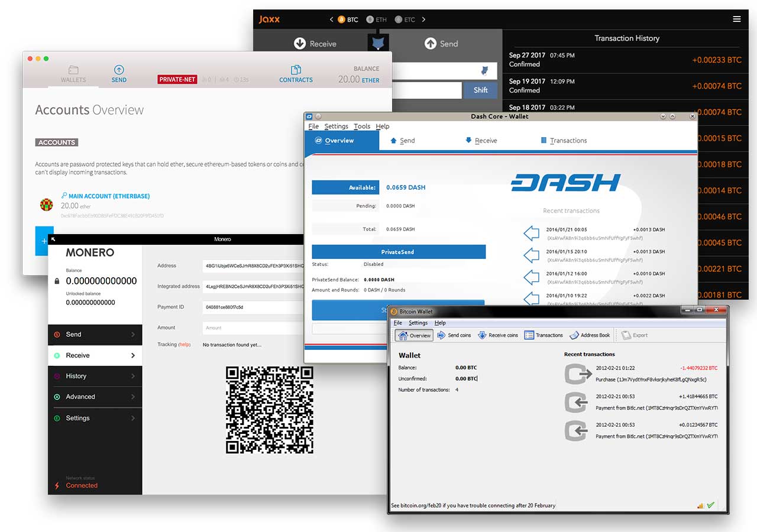757x532 pixels.
Task: Click the Jaxx hamburger menu icon
Action: tap(736, 19)
